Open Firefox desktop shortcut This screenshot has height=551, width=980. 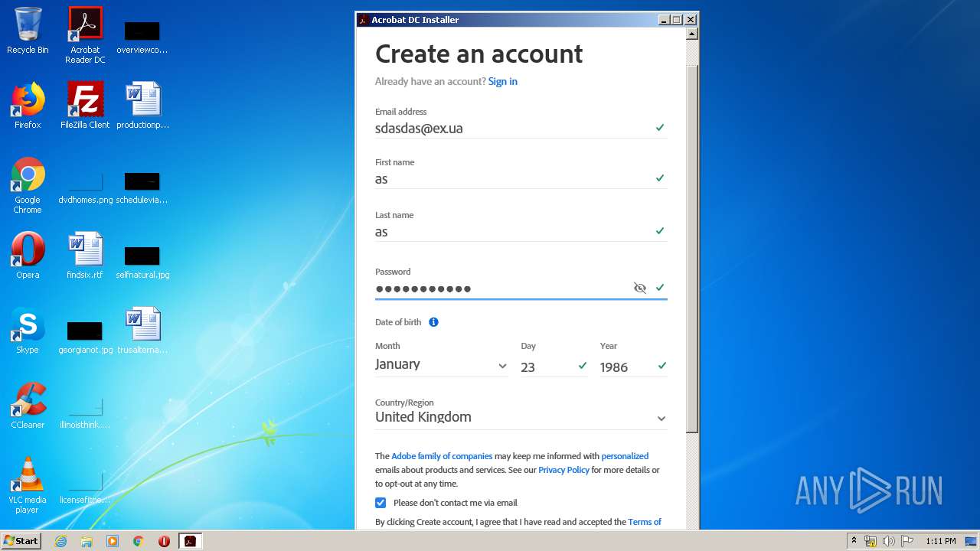tap(28, 106)
